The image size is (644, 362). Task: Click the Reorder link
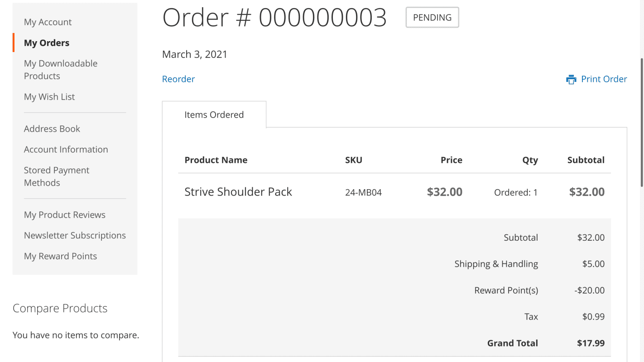(x=178, y=79)
